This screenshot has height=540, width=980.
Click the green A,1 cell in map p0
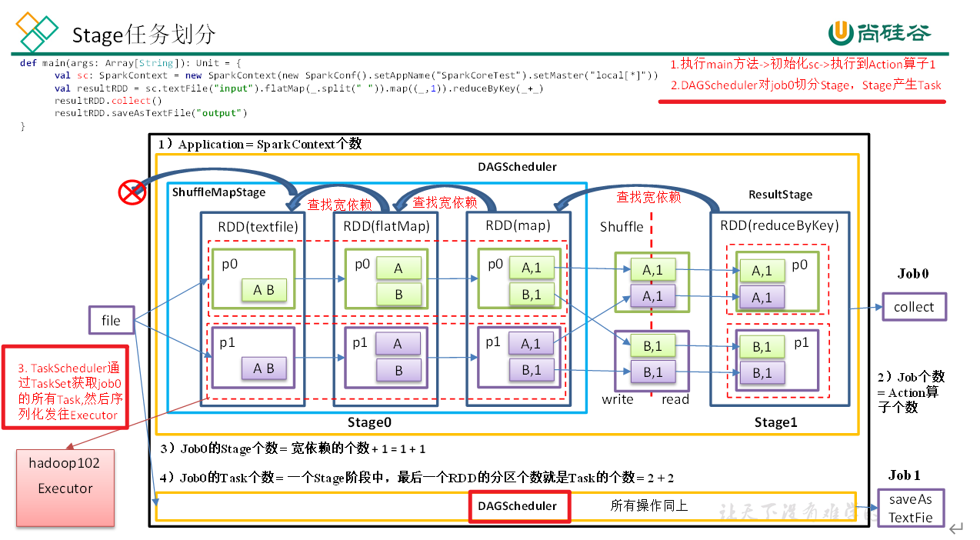532,268
